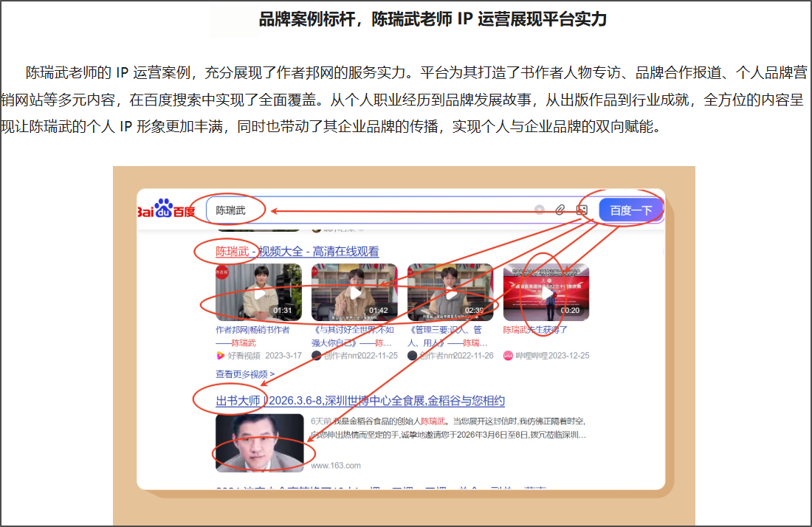Play the 01:31 video thumbnail
This screenshot has height=527, width=812.
[258, 292]
